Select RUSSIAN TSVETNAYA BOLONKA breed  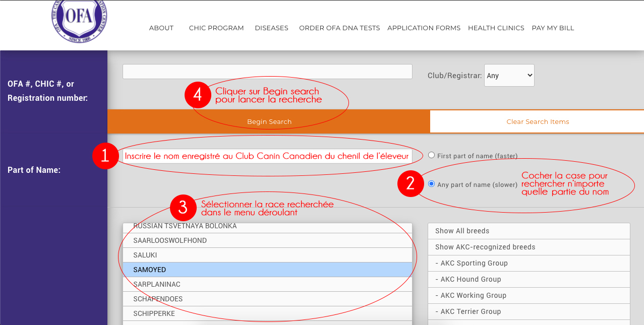267,228
